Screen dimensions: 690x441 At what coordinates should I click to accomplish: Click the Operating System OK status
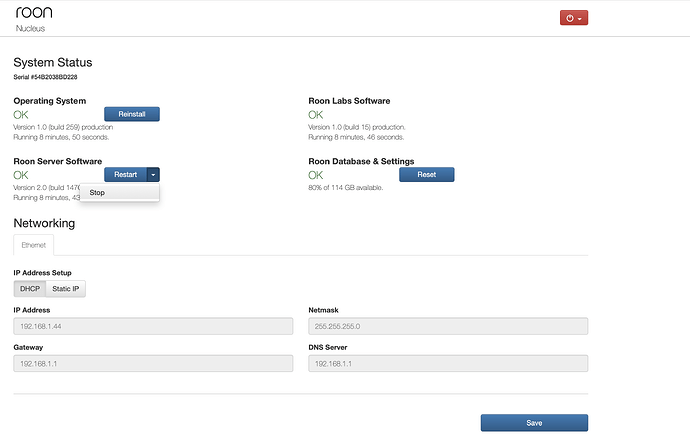[21, 115]
